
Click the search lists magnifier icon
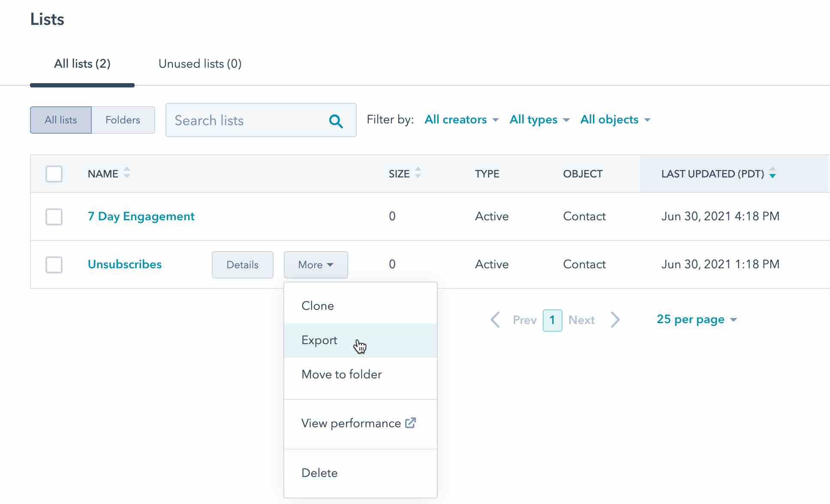click(x=337, y=121)
